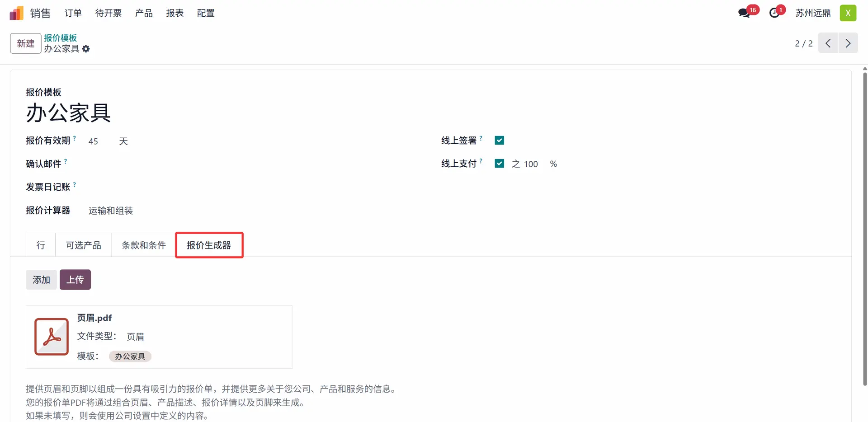Click the 上传 button
Viewport: 868px width, 422px height.
coord(75,280)
